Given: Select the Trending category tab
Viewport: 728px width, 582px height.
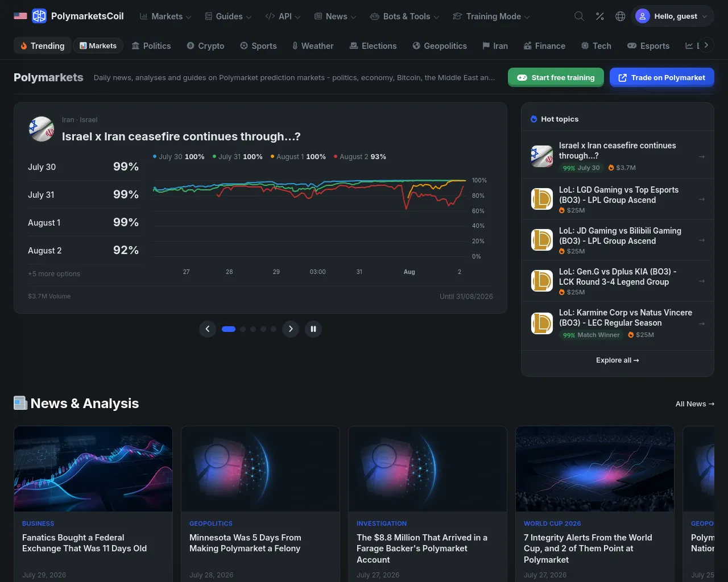Looking at the screenshot, I should pos(43,46).
